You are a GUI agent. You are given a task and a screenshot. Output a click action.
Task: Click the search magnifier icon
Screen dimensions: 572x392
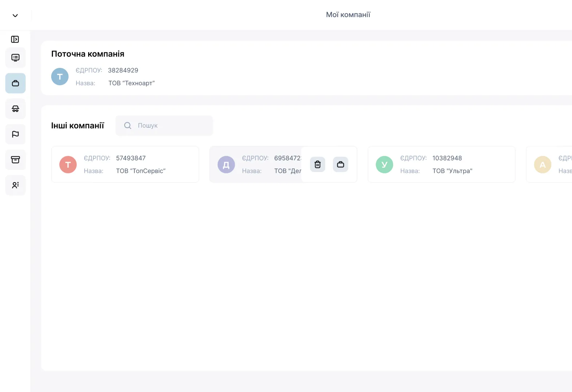(x=128, y=126)
